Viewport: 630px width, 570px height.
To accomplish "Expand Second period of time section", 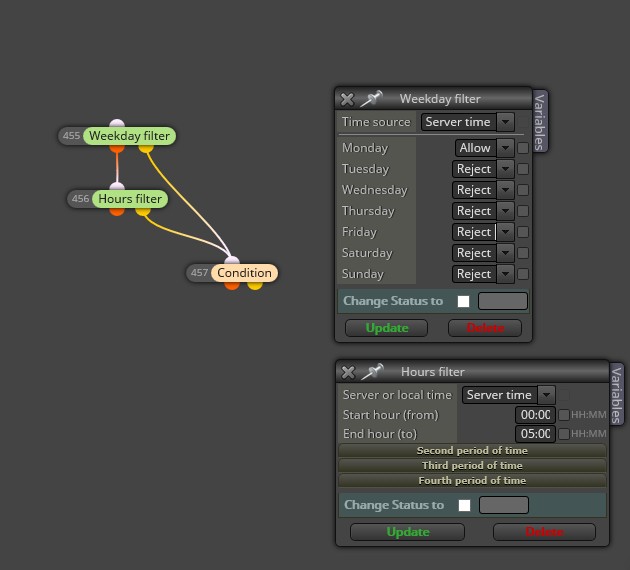I will (472, 451).
